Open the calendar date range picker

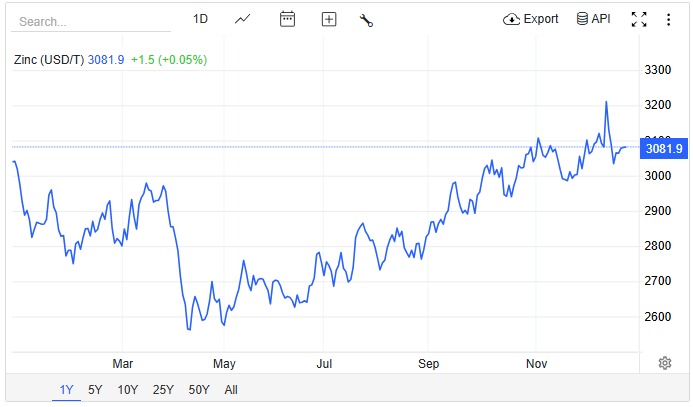point(288,19)
